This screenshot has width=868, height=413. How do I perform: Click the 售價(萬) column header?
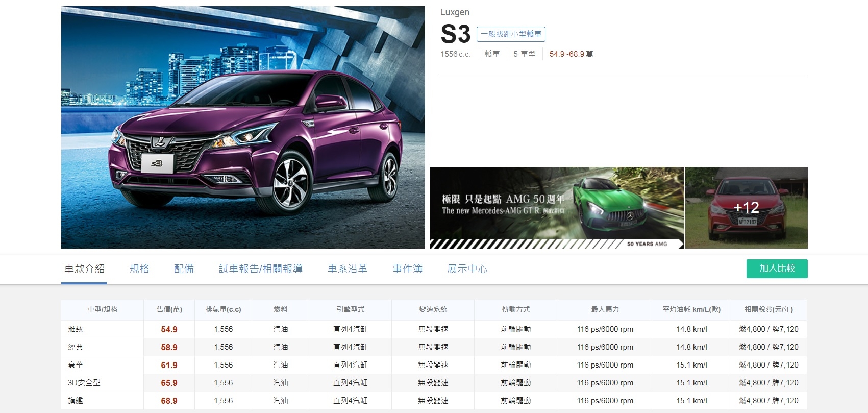169,309
